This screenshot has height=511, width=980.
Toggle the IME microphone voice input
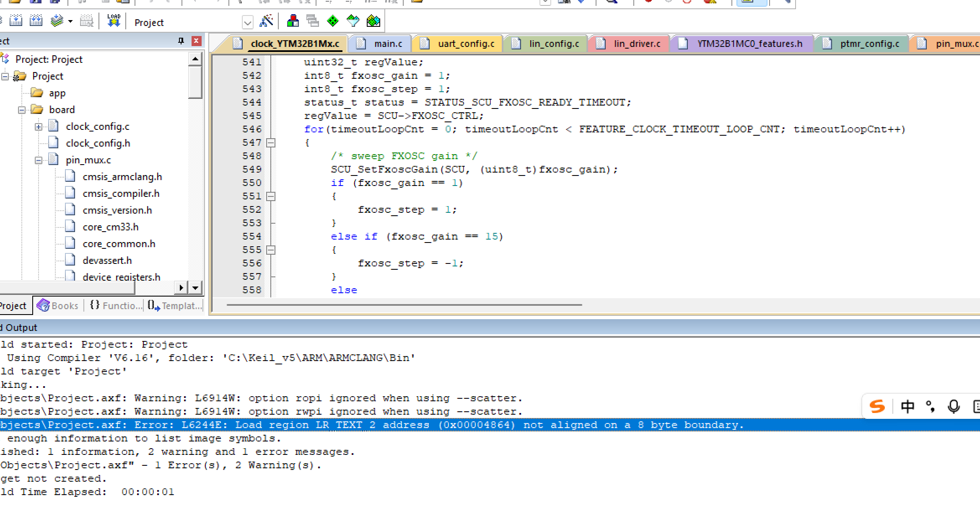click(954, 406)
